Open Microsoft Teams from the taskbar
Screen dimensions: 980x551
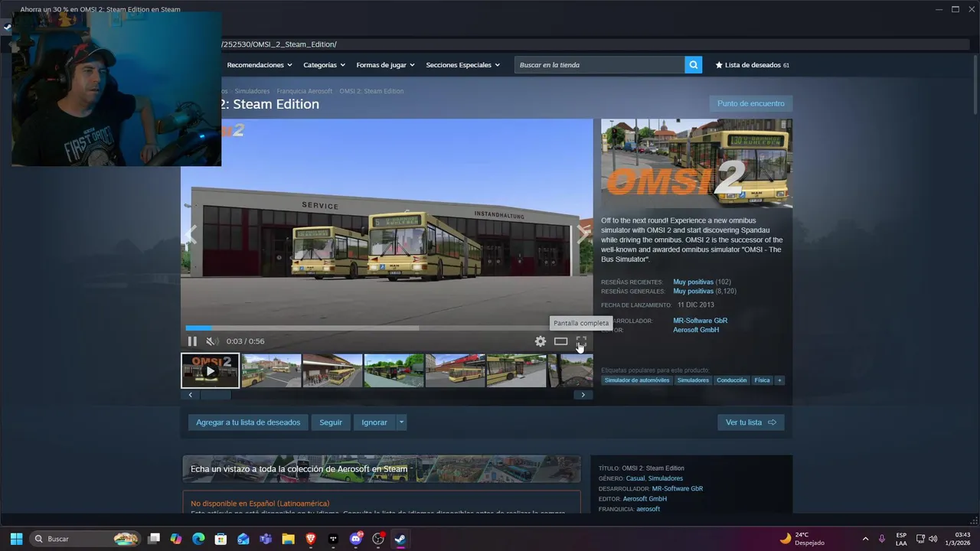click(266, 539)
